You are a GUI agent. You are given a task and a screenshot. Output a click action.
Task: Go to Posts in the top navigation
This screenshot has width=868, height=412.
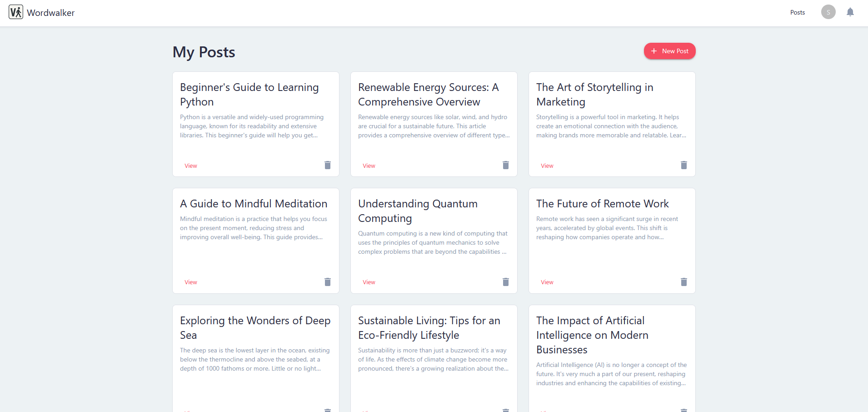[x=797, y=12]
